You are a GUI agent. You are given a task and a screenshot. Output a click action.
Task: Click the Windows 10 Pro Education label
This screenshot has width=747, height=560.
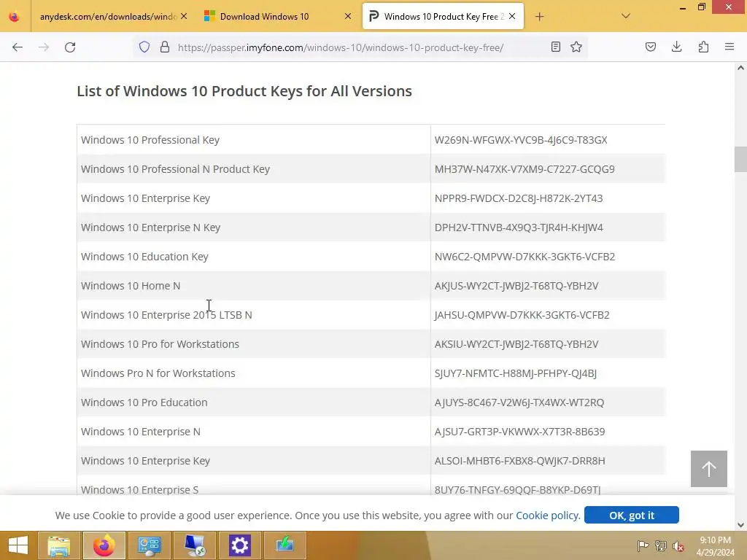point(144,402)
